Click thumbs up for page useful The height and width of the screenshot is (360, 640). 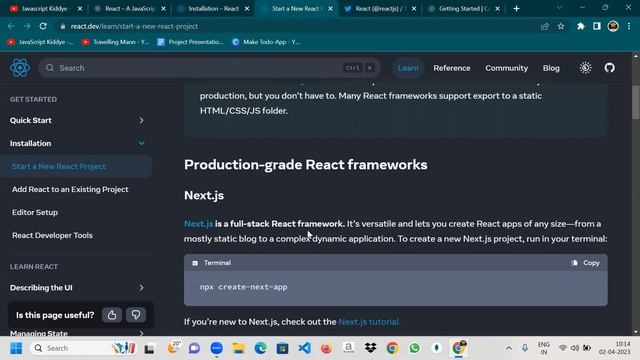(112, 315)
